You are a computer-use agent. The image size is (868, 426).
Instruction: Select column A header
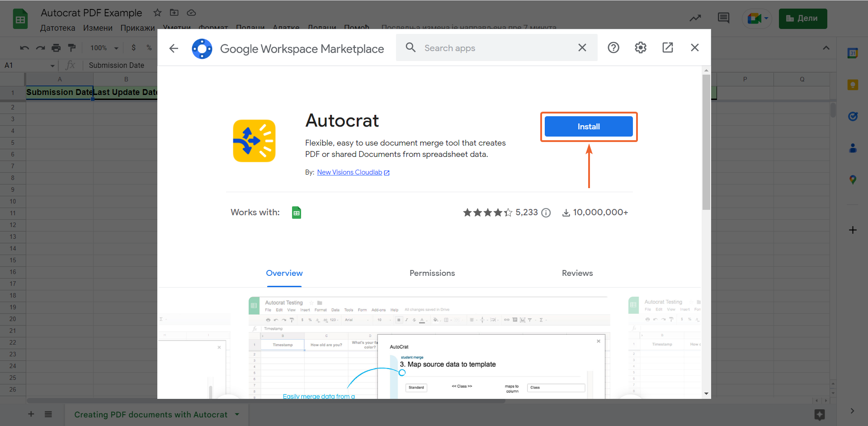[60, 79]
